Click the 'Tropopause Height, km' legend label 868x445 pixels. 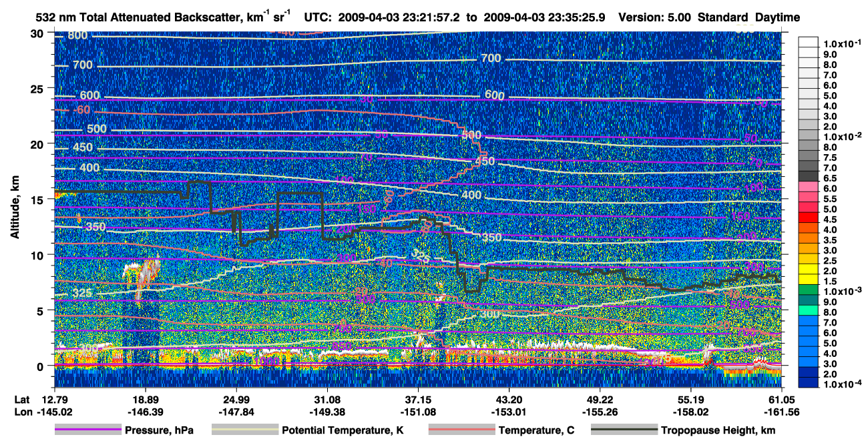click(718, 431)
